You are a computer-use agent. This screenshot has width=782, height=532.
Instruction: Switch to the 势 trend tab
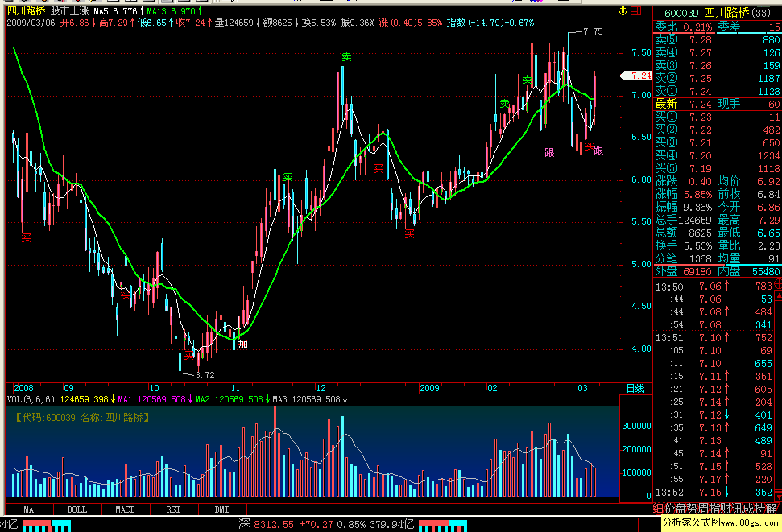pos(693,509)
